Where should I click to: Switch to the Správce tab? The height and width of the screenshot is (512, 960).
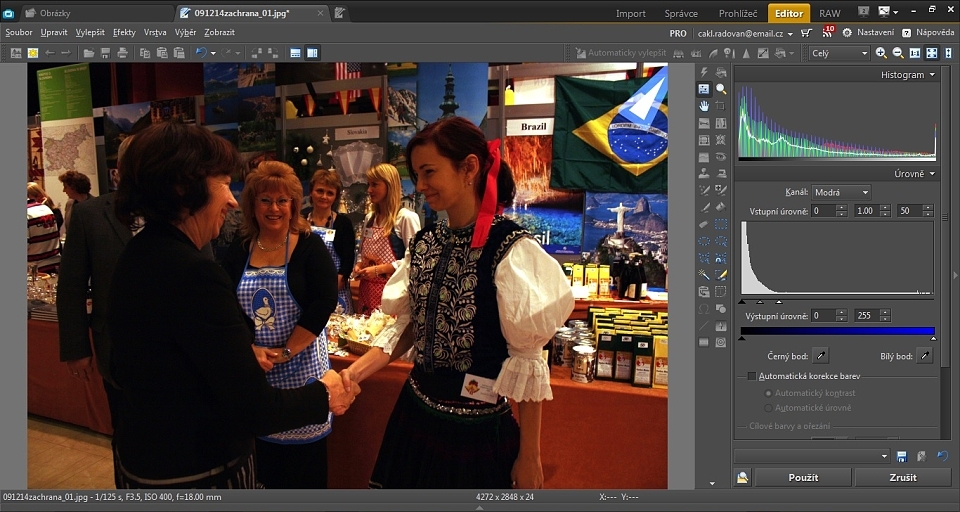681,13
